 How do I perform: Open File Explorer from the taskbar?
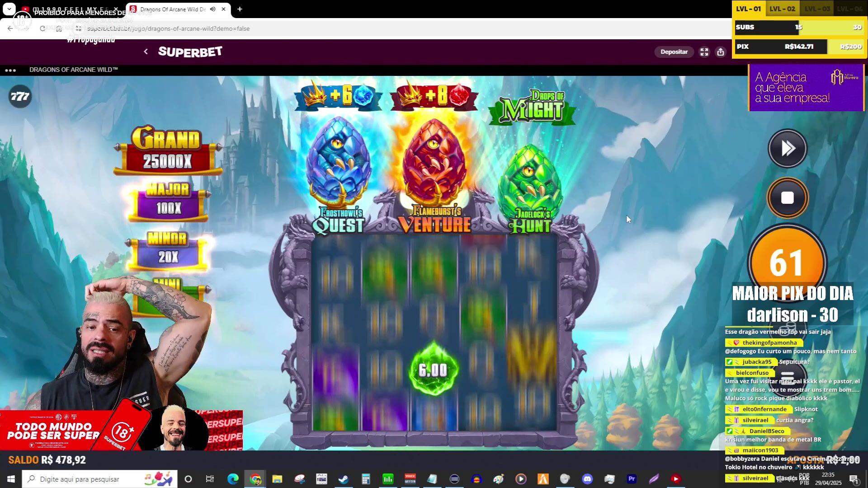[277, 479]
